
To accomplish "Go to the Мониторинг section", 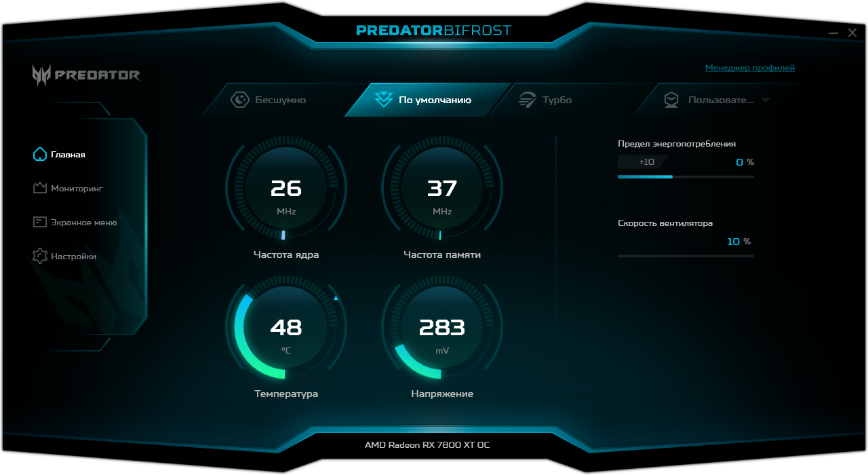I will coord(68,188).
